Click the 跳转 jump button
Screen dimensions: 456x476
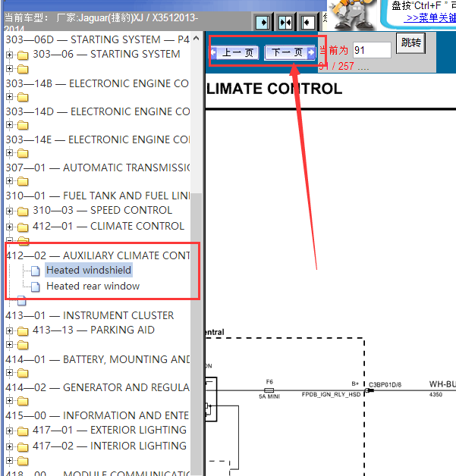pos(410,42)
